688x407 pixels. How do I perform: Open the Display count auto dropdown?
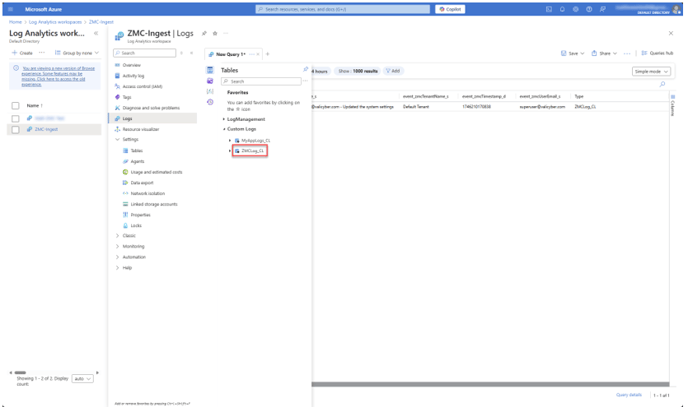[x=82, y=378]
